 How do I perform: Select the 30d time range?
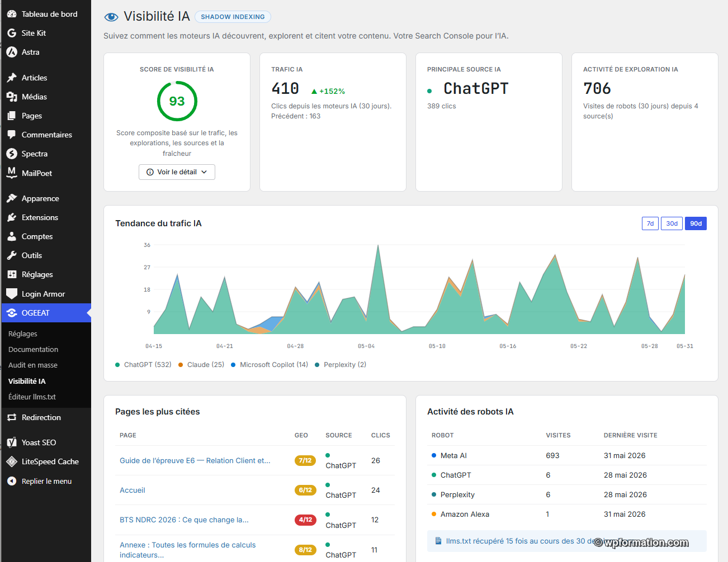(x=672, y=223)
